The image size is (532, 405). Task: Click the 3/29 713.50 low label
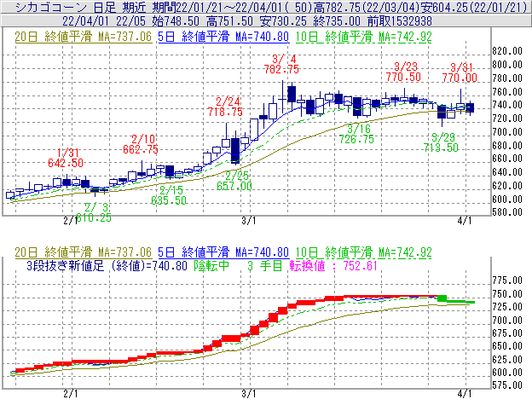tap(441, 142)
